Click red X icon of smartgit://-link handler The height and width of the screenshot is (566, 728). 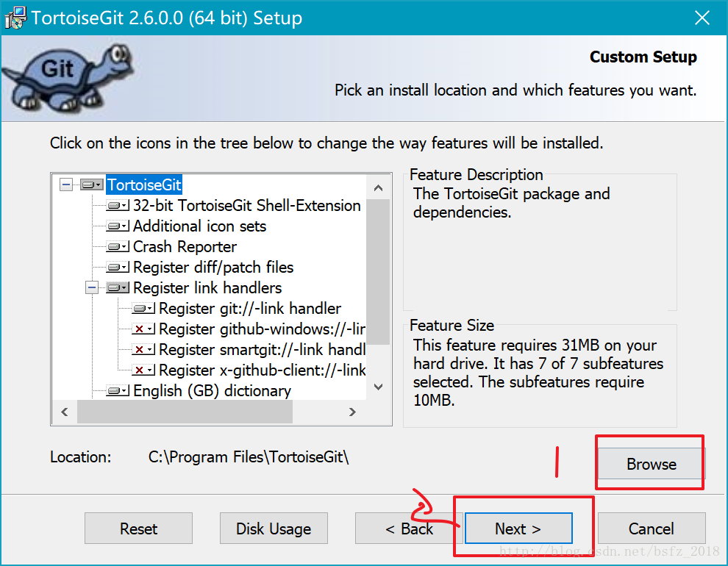143,349
